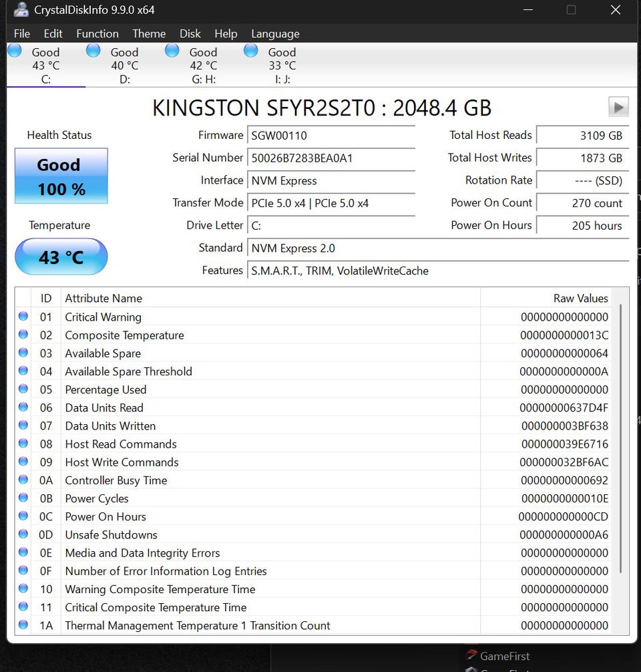
Task: Click Power On Hours value 205 hours
Action: [582, 226]
